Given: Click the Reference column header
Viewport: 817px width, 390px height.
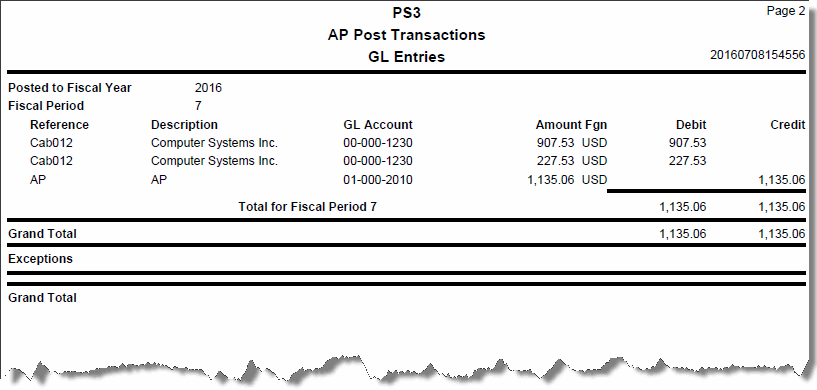Looking at the screenshot, I should 59,125.
